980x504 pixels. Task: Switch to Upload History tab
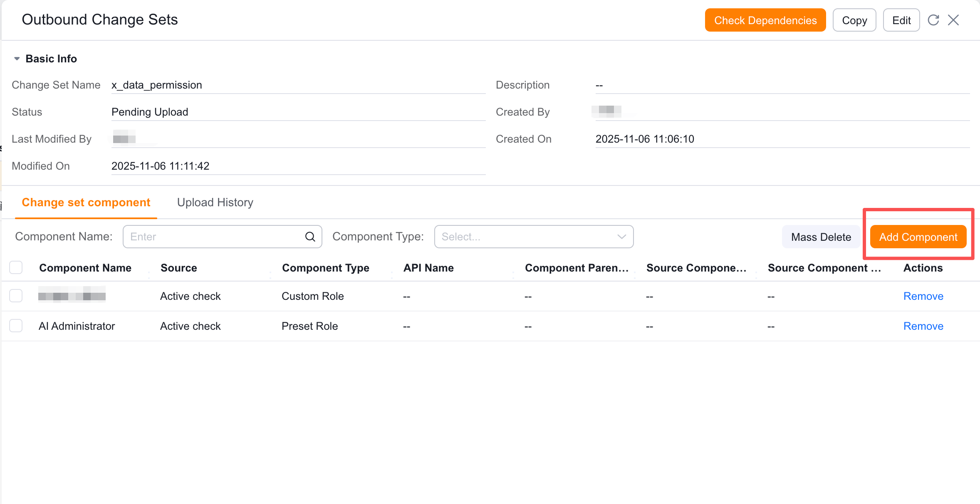point(215,202)
